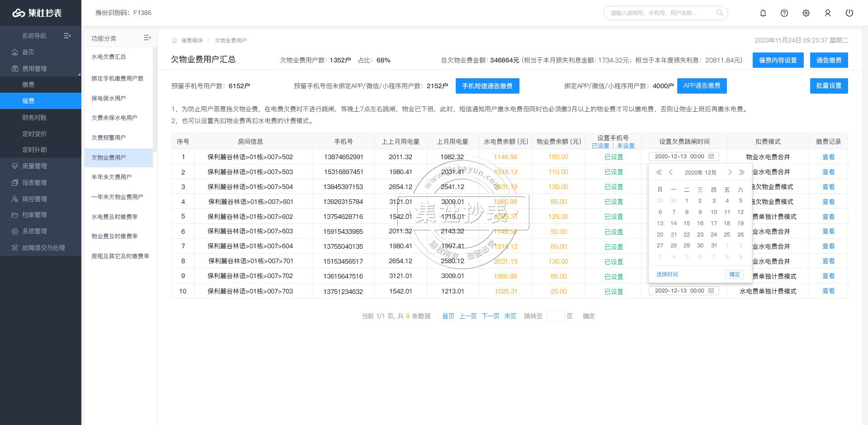Click the 手机短信通告缴费 button
The width and height of the screenshot is (868, 425).
(x=487, y=86)
